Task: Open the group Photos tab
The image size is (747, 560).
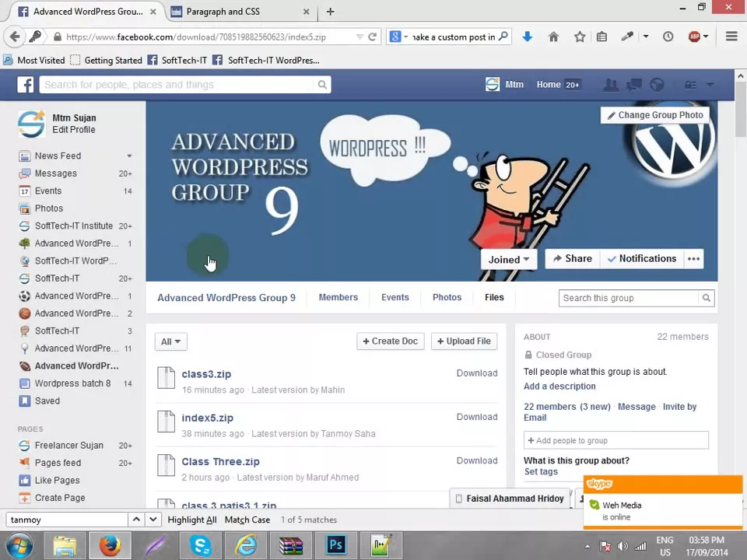Action: [x=447, y=297]
